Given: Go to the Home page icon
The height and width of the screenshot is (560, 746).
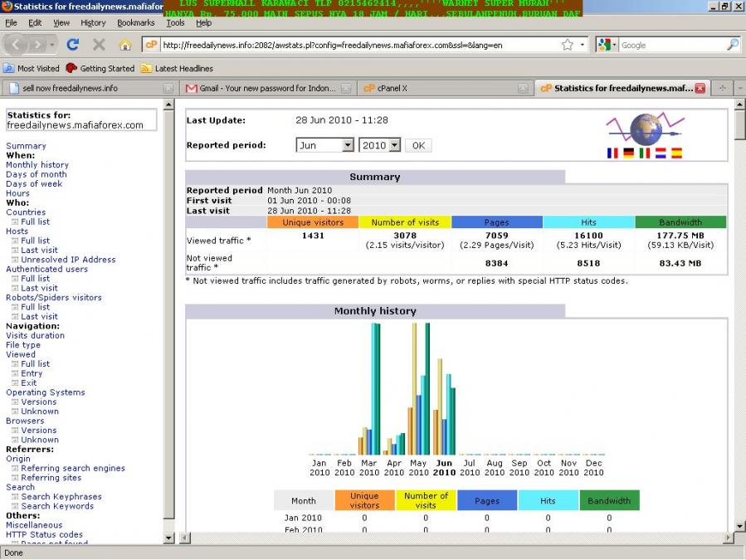Looking at the screenshot, I should (125, 45).
